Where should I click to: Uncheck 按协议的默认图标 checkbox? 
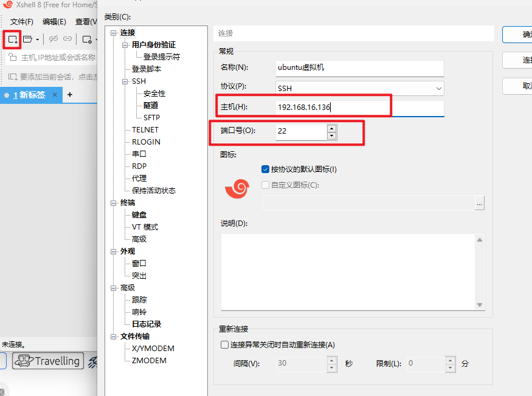coord(265,169)
